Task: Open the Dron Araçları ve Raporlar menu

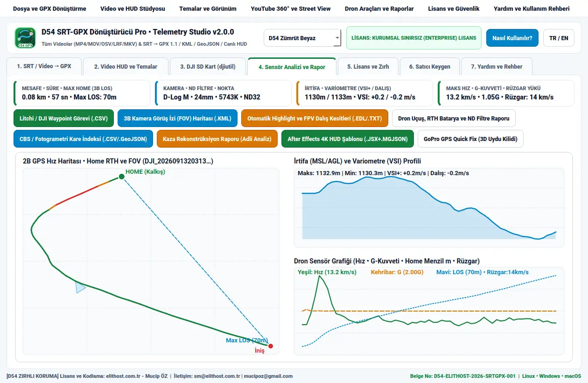Action: coord(379,9)
